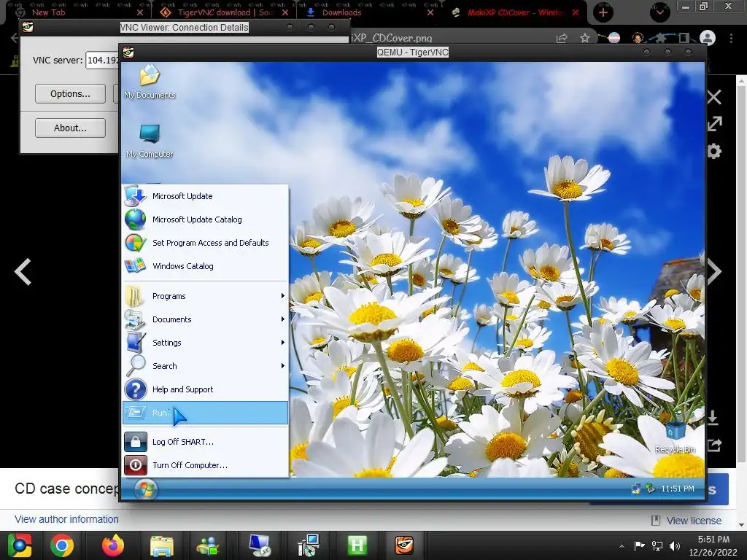The width and height of the screenshot is (747, 560).
Task: Click the share icon under the download icon
Action: tap(714, 446)
